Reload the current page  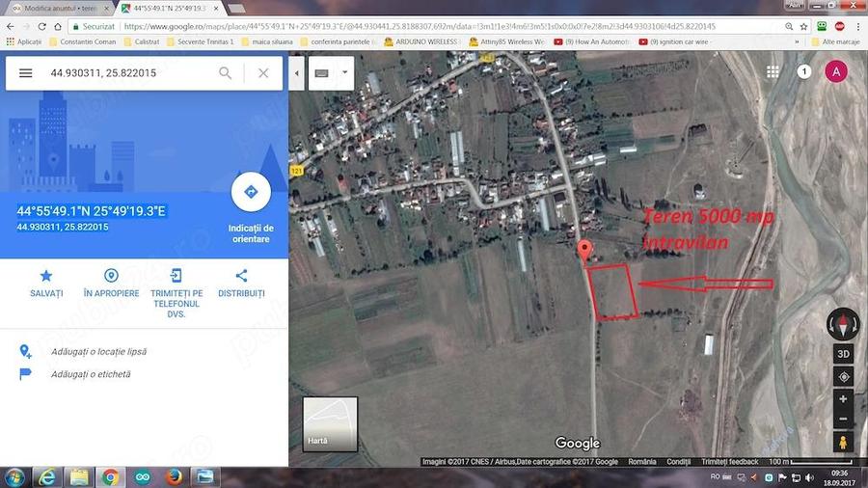point(42,27)
